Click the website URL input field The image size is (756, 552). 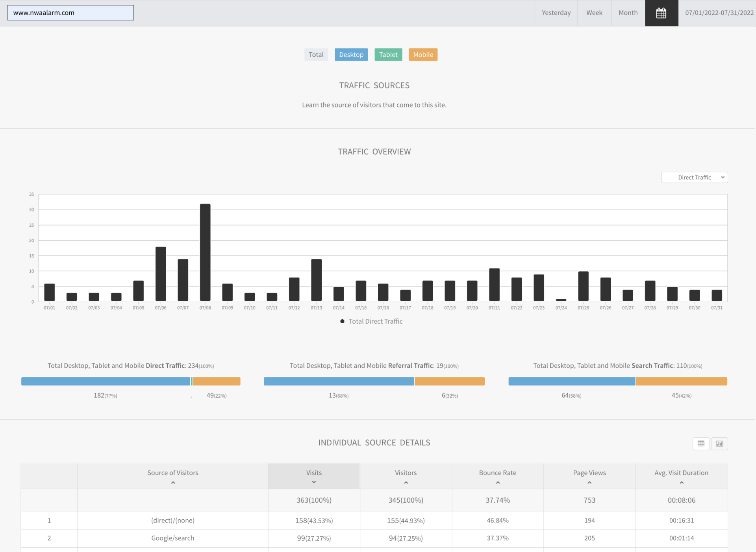pos(70,13)
